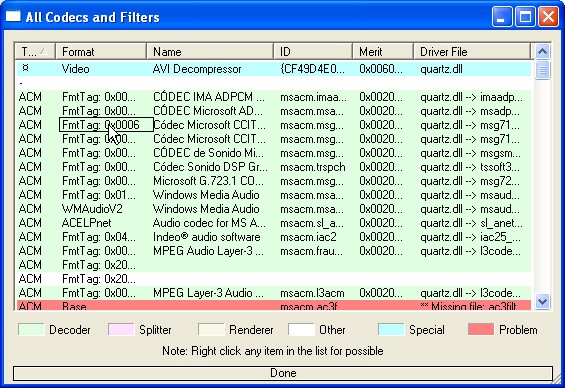This screenshot has width=565, height=388.
Task: Click the FmtTag: 0x0006 cell
Action: click(x=106, y=125)
